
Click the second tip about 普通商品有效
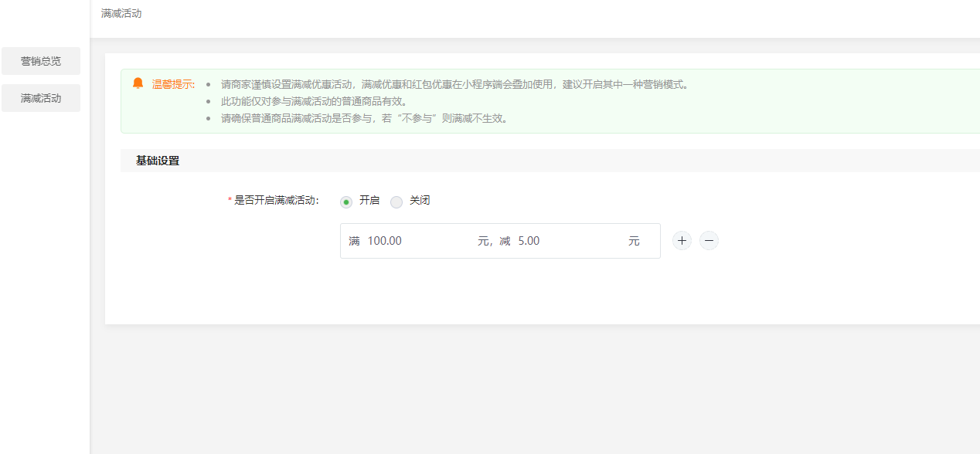tap(314, 101)
